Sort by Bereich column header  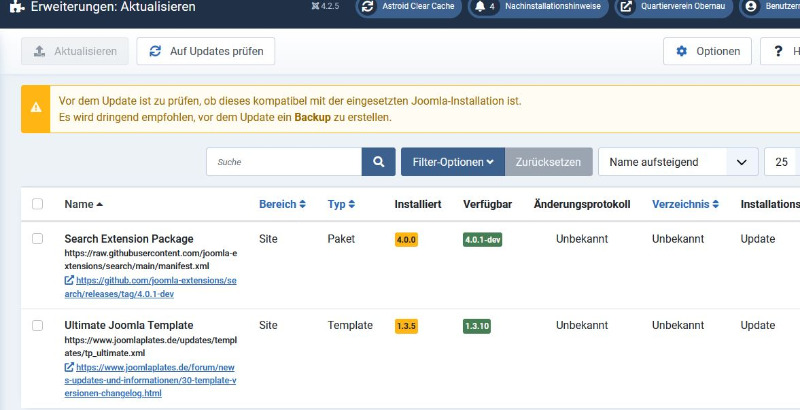[x=282, y=204]
